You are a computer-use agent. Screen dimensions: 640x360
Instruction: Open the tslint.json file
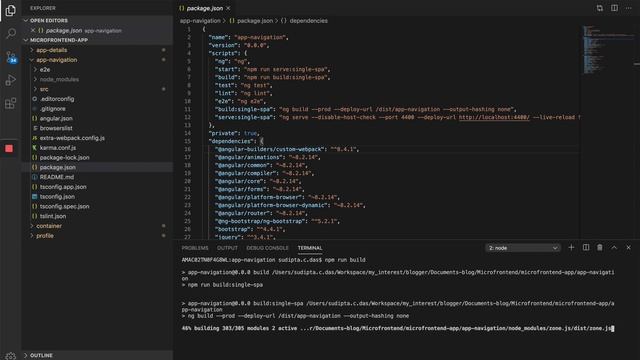53,216
